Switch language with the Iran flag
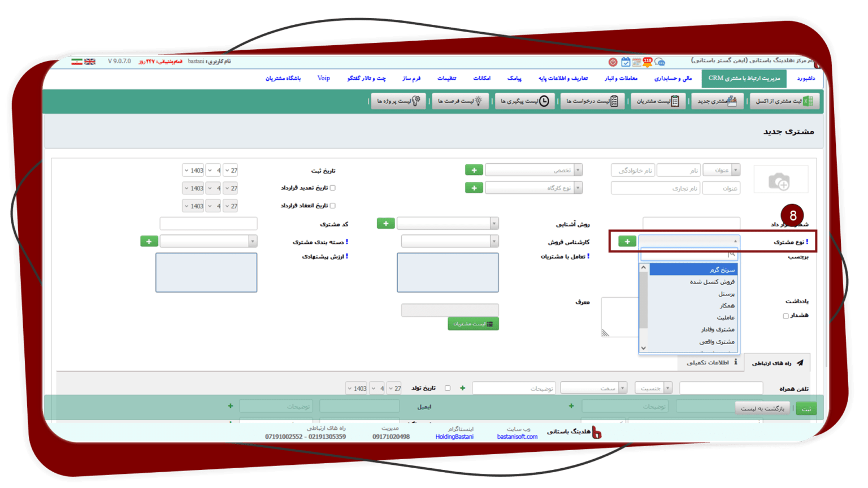Viewport: 868px width, 488px height. point(77,62)
